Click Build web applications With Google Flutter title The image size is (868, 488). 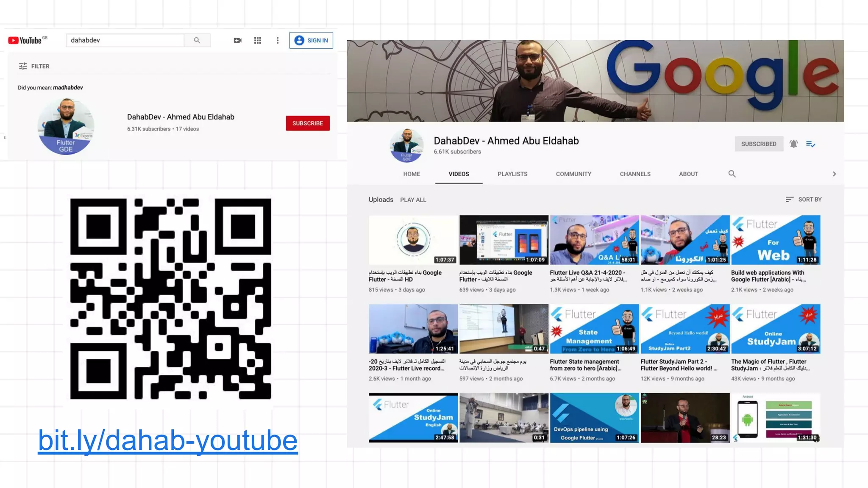pyautogui.click(x=768, y=276)
